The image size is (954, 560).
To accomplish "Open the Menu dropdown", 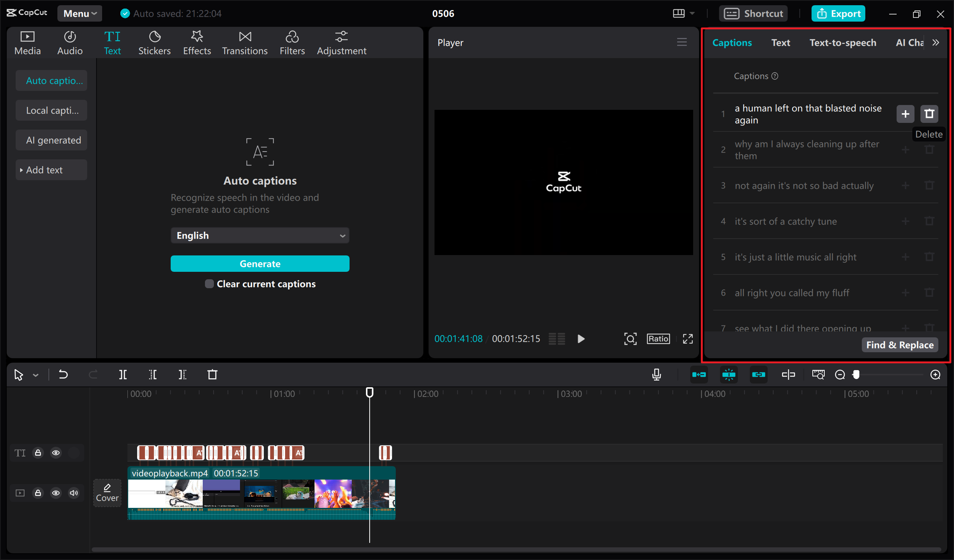I will click(x=79, y=13).
